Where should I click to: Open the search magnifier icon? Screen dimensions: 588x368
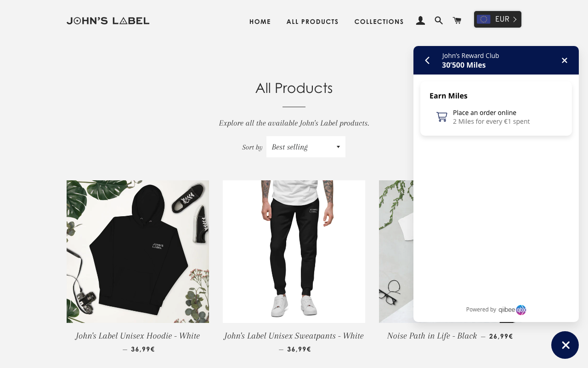click(439, 21)
